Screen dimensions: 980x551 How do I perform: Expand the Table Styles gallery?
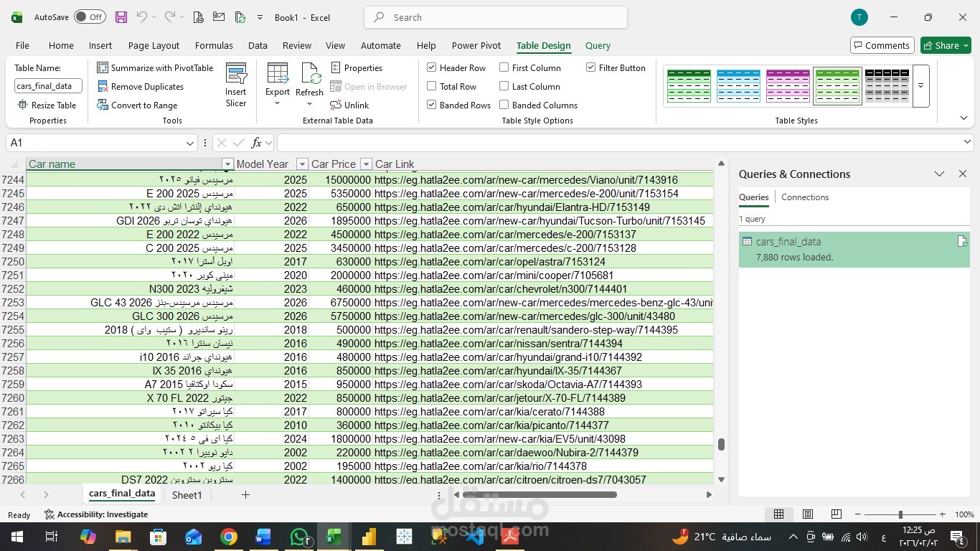click(920, 86)
